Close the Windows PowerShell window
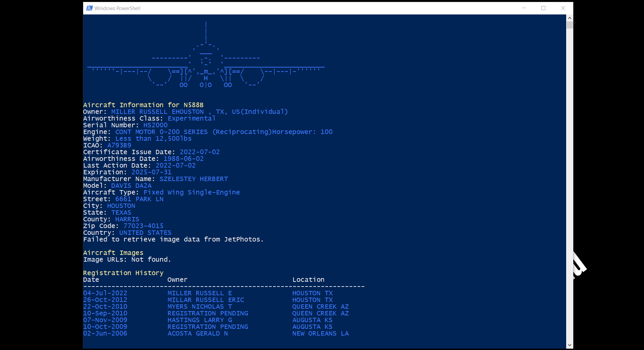The width and height of the screenshot is (644, 350). coord(563,8)
